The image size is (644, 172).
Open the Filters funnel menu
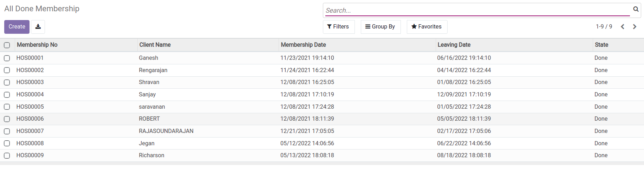338,27
